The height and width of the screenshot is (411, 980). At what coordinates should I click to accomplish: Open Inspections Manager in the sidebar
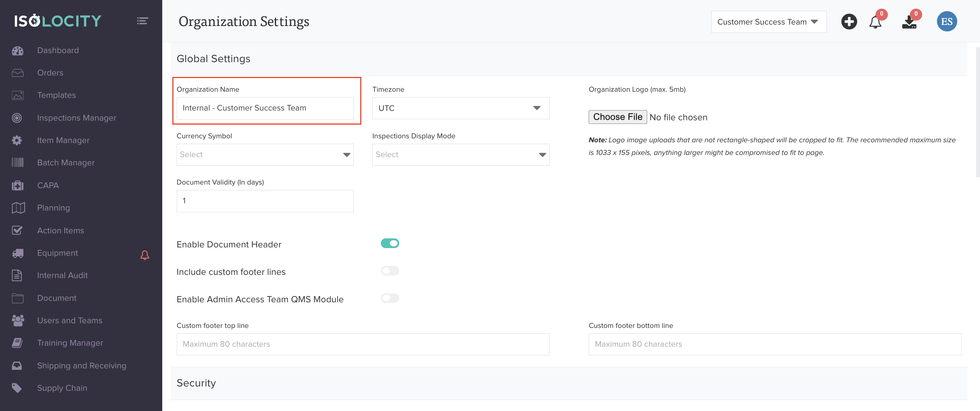coord(77,118)
